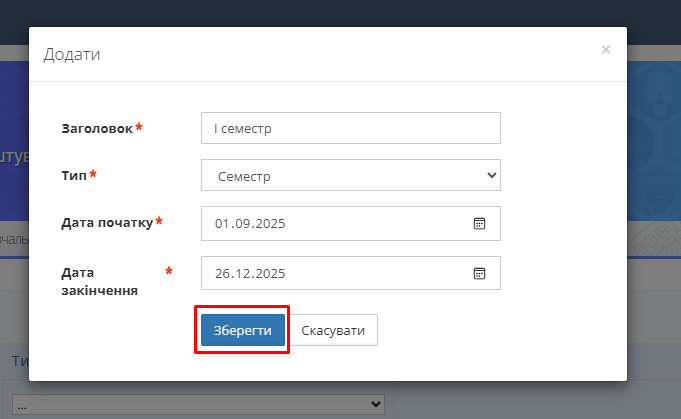Click the Додати dialog title
The height and width of the screenshot is (419, 681).
[x=71, y=54]
